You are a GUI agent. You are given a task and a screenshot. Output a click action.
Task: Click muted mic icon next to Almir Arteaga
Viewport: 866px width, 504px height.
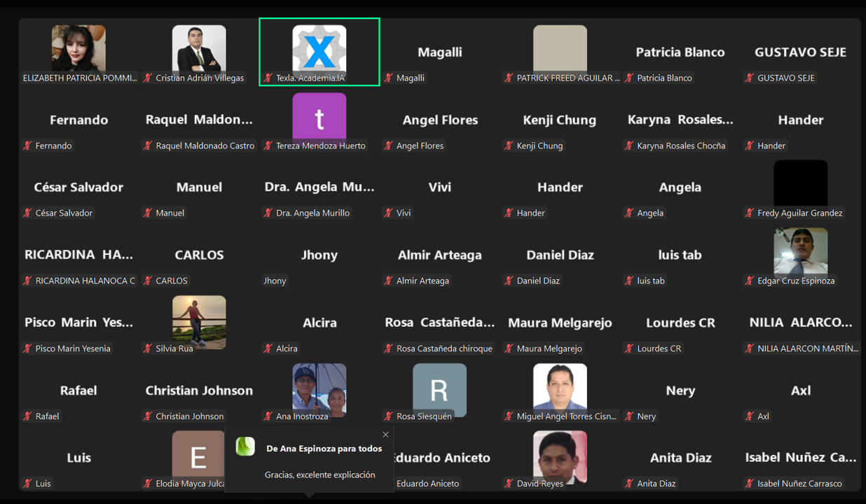pyautogui.click(x=388, y=281)
